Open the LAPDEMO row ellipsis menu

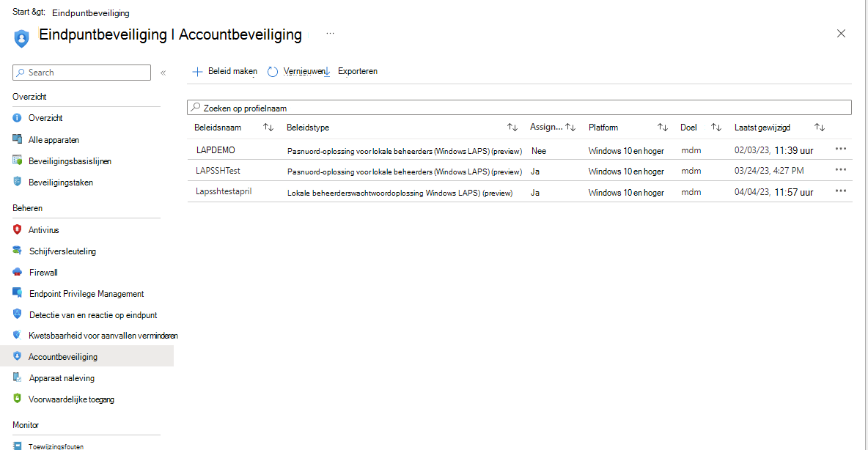tap(841, 149)
